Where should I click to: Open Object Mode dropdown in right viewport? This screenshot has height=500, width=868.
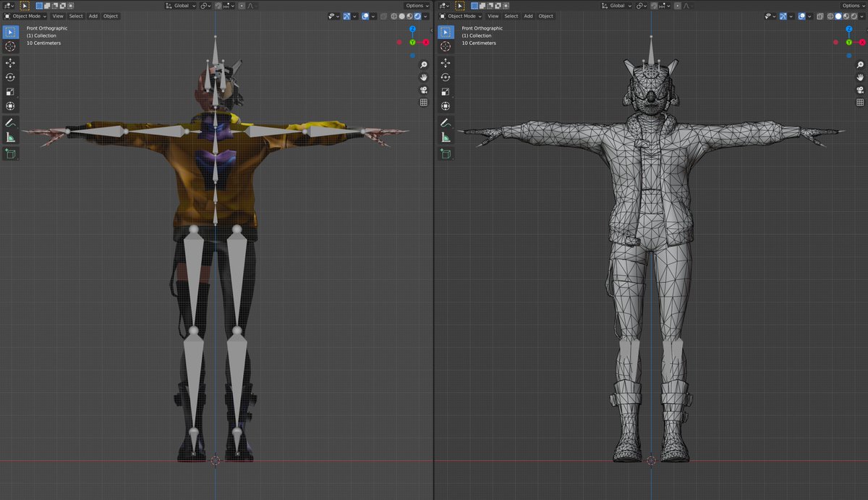(461, 16)
